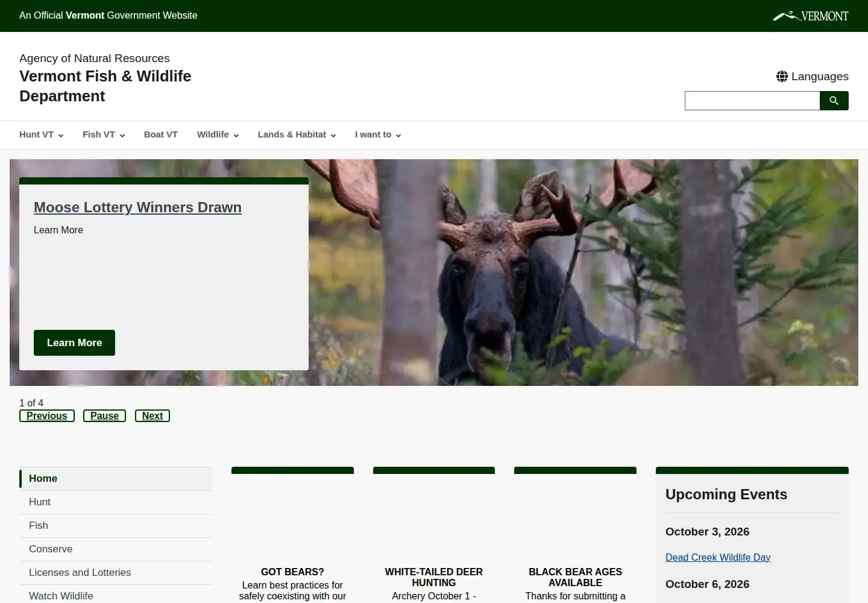Expand the Wildlife menu
868x603 pixels.
tap(218, 134)
